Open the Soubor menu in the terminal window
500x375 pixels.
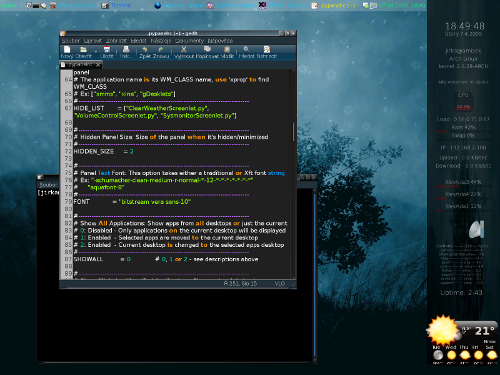pos(48,185)
